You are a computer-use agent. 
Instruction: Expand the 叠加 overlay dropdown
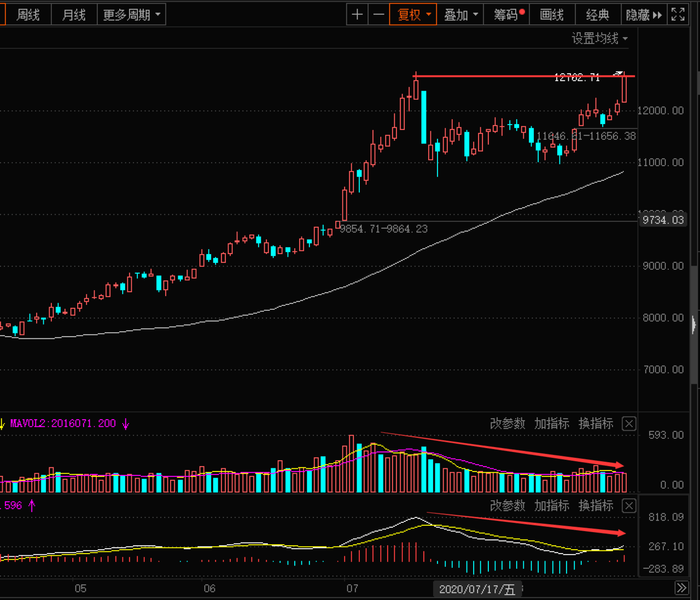(460, 15)
